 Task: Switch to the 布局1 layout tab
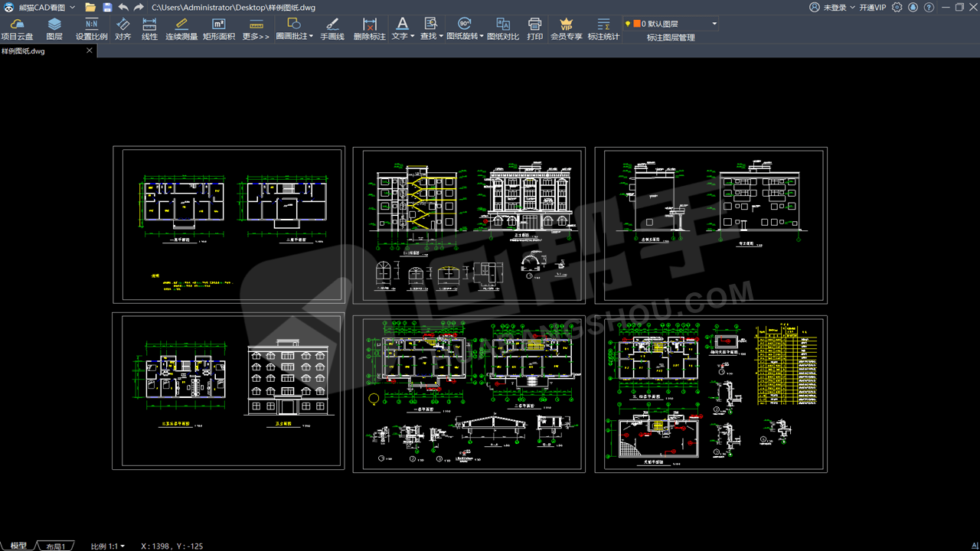[x=56, y=546]
